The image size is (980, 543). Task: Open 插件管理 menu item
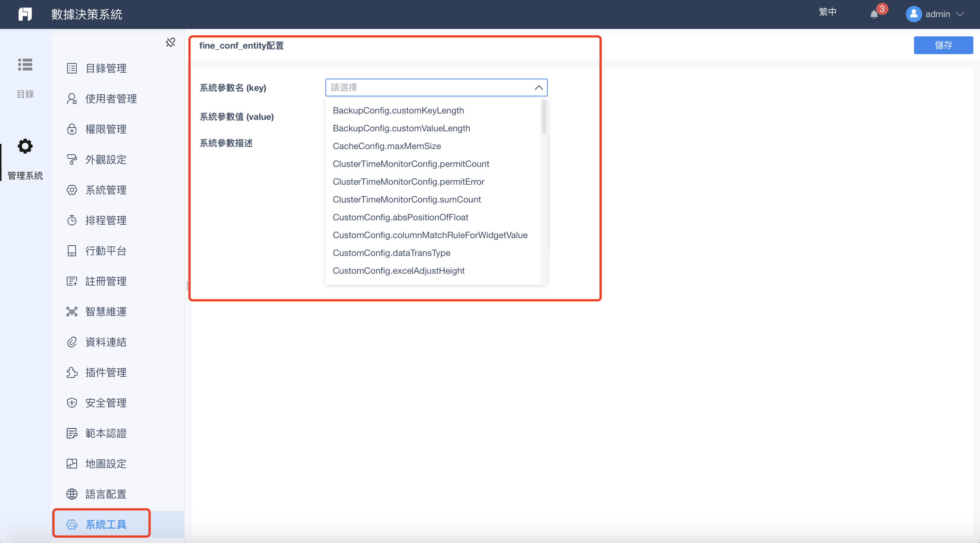click(x=117, y=372)
